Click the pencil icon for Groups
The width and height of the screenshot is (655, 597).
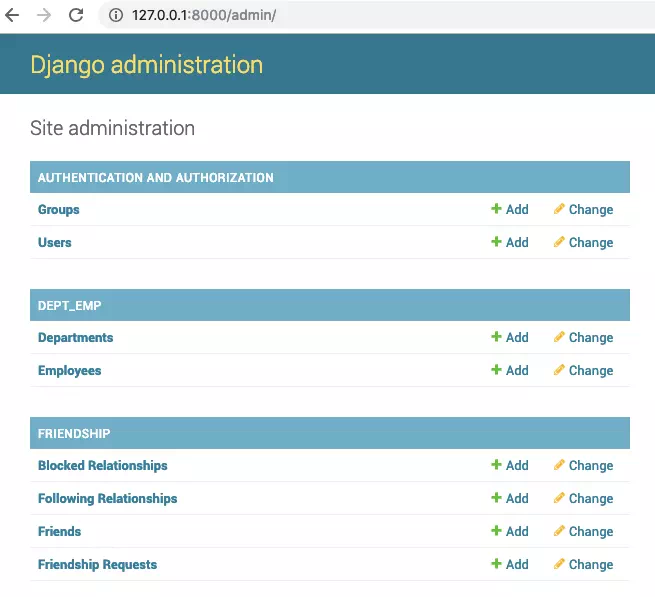click(x=559, y=208)
